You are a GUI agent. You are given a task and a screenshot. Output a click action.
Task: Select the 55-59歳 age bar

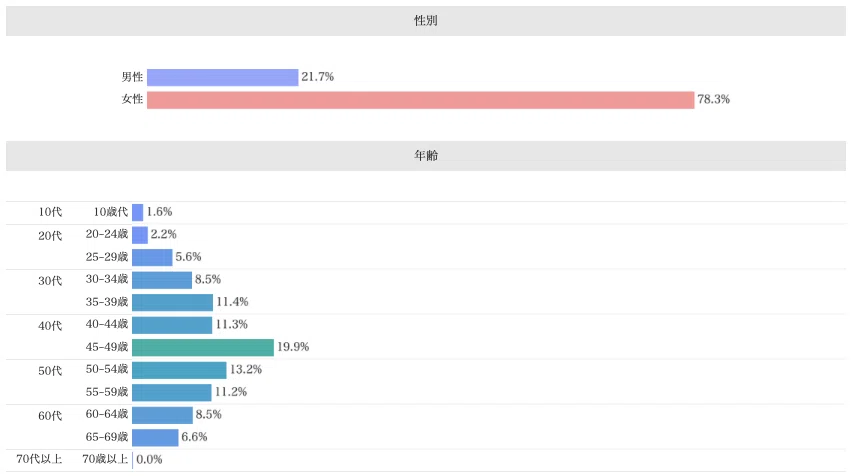pos(172,393)
